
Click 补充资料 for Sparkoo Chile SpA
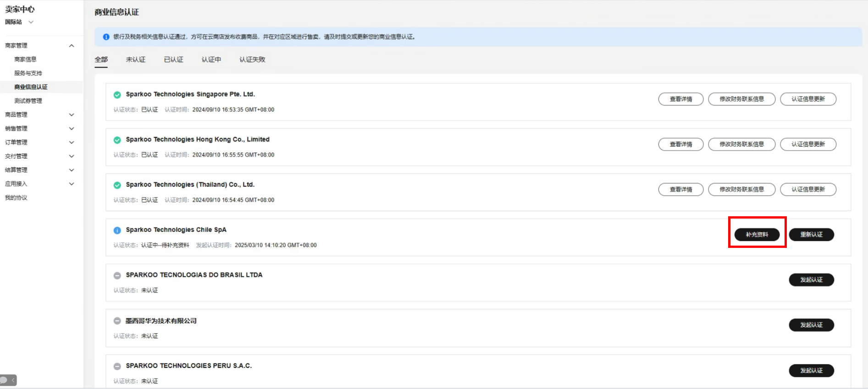point(757,235)
